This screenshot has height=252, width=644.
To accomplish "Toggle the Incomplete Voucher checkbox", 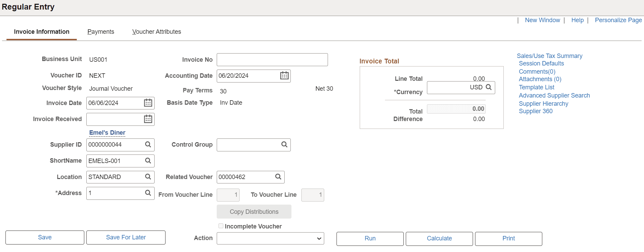I will point(221,226).
